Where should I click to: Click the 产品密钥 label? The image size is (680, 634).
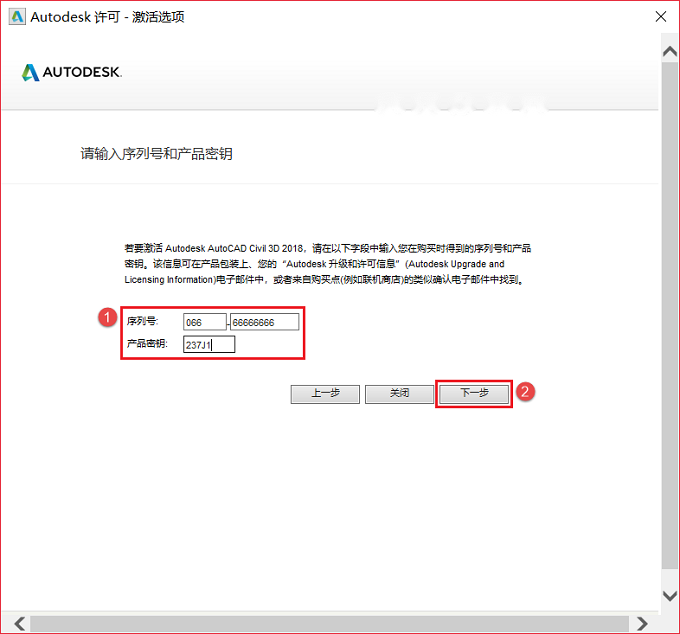pyautogui.click(x=147, y=344)
